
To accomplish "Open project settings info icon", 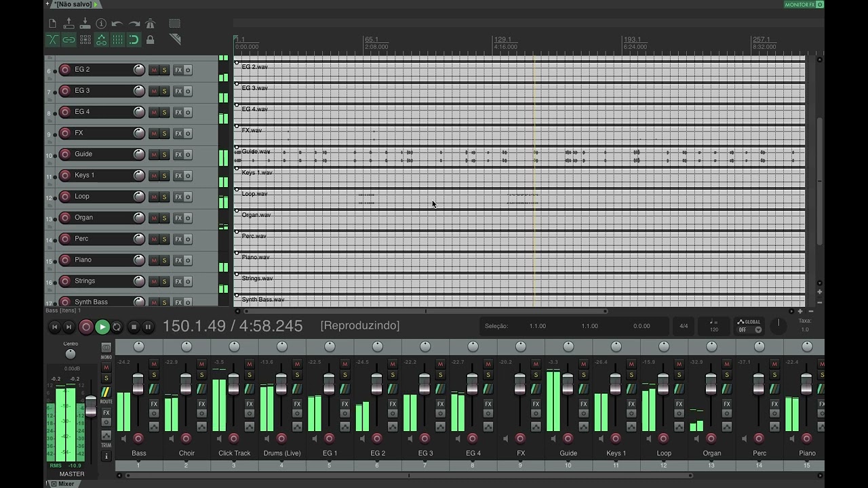I will (x=101, y=24).
